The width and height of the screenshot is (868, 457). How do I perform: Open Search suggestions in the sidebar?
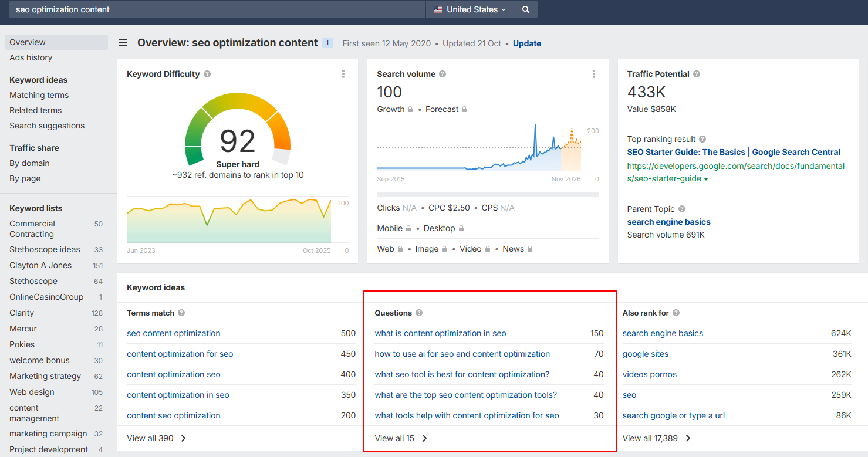47,126
